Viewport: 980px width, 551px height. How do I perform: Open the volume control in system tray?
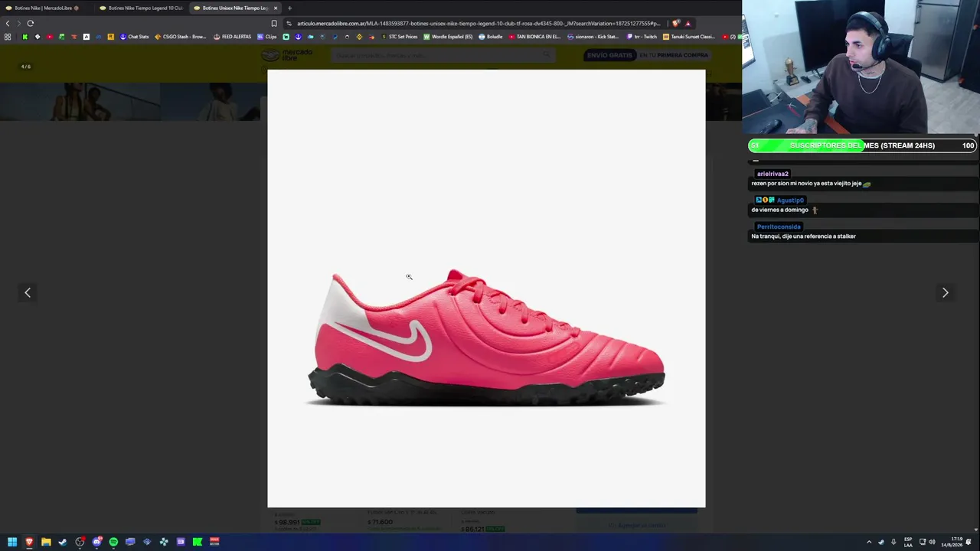[932, 542]
